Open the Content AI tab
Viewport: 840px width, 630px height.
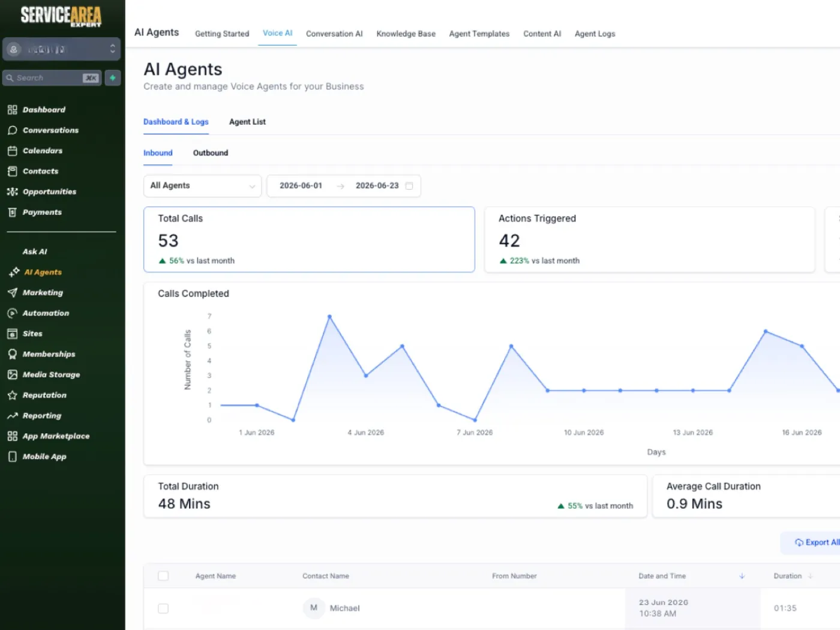[x=542, y=34]
